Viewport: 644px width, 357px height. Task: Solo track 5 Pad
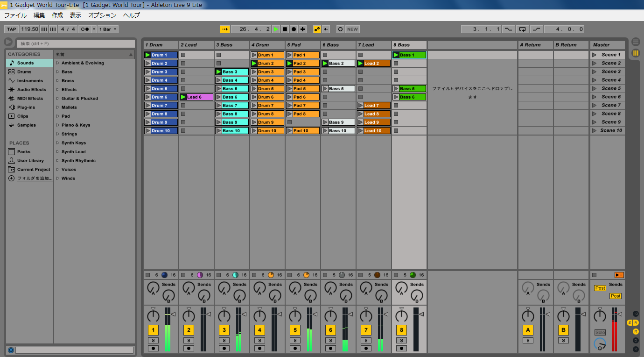pos(295,341)
